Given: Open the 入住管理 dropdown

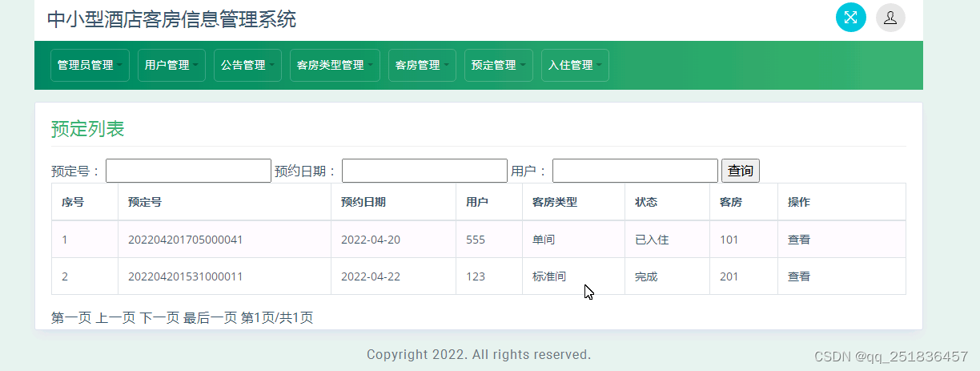Looking at the screenshot, I should click(x=575, y=66).
